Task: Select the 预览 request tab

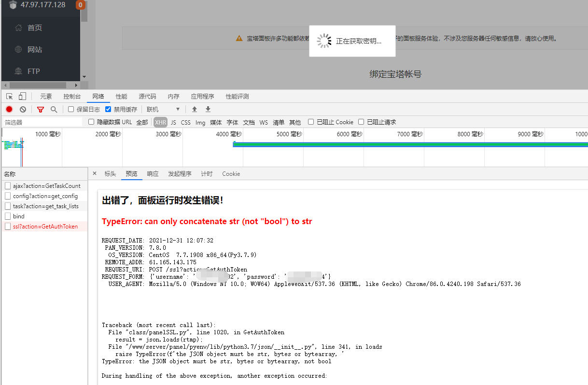Action: [132, 174]
